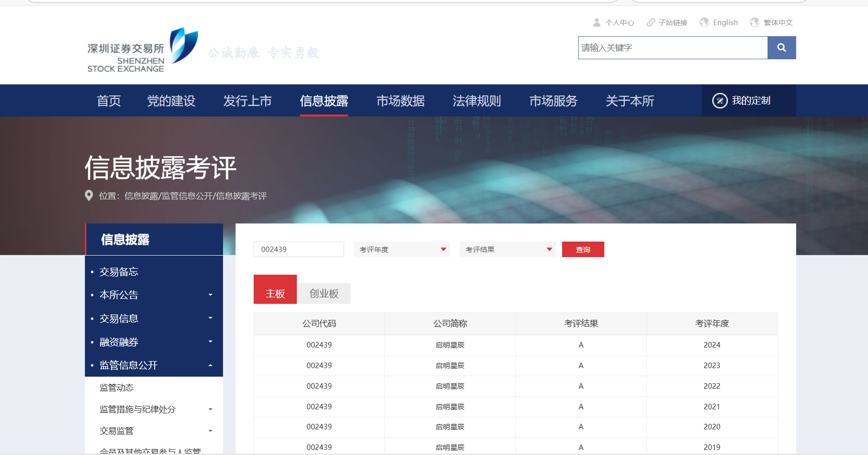Image resolution: width=868 pixels, height=455 pixels.
Task: Click the Shenzhen Stock Exchange logo
Action: coord(143,51)
